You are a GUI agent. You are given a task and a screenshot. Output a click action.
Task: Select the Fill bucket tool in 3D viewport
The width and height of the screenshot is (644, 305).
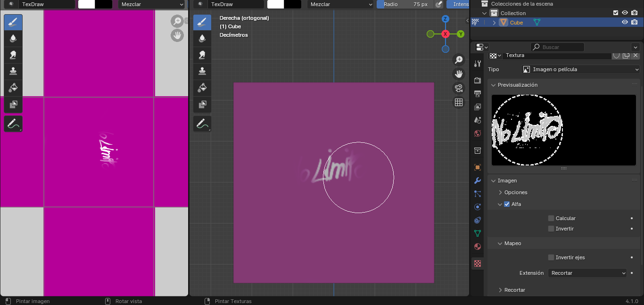tap(202, 87)
